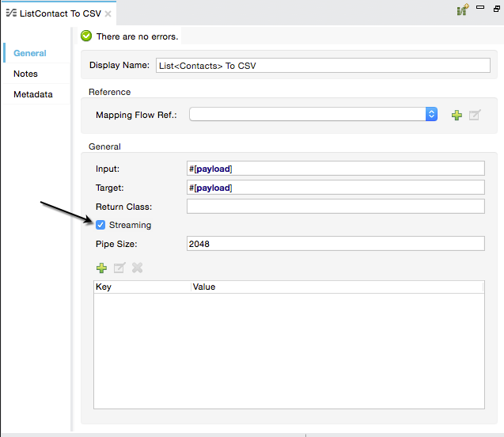
Task: Click the edit icon beside Mapping Flow Ref
Action: (x=475, y=115)
